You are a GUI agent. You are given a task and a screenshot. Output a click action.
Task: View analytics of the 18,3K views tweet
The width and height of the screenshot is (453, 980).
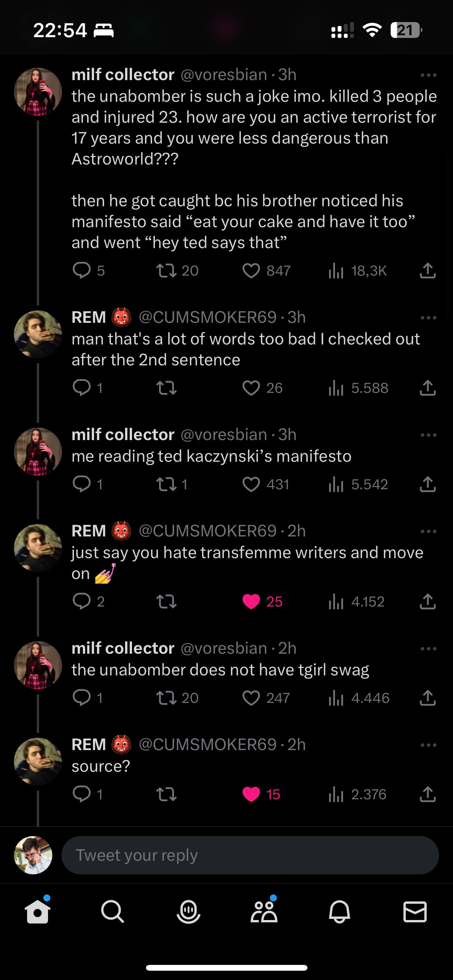click(336, 271)
